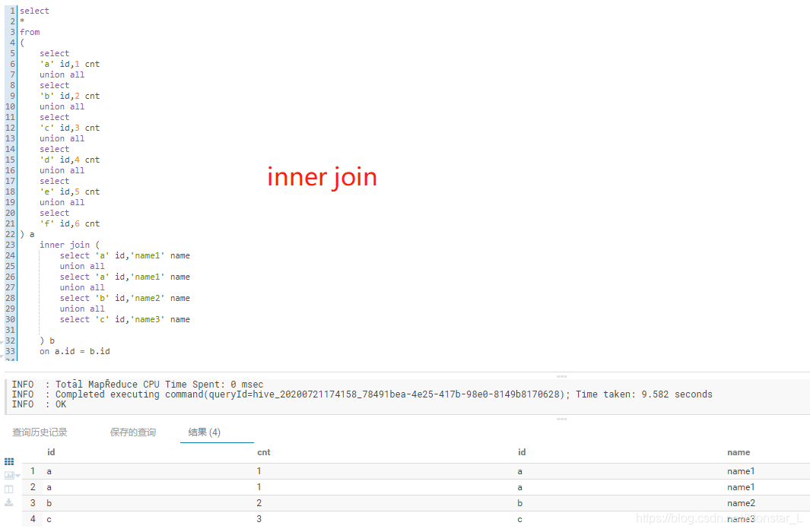The width and height of the screenshot is (810, 532).
Task: Click gutter line number 33
Action: click(11, 351)
